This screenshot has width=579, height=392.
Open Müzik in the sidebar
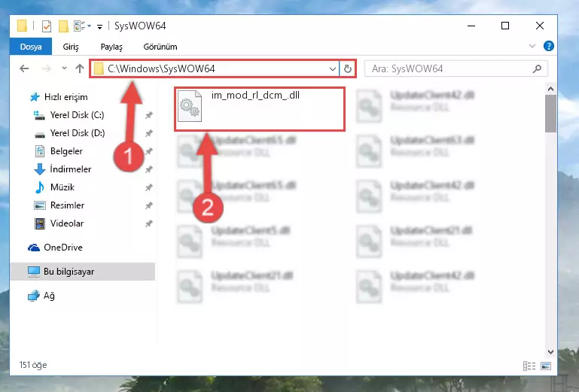click(x=62, y=187)
